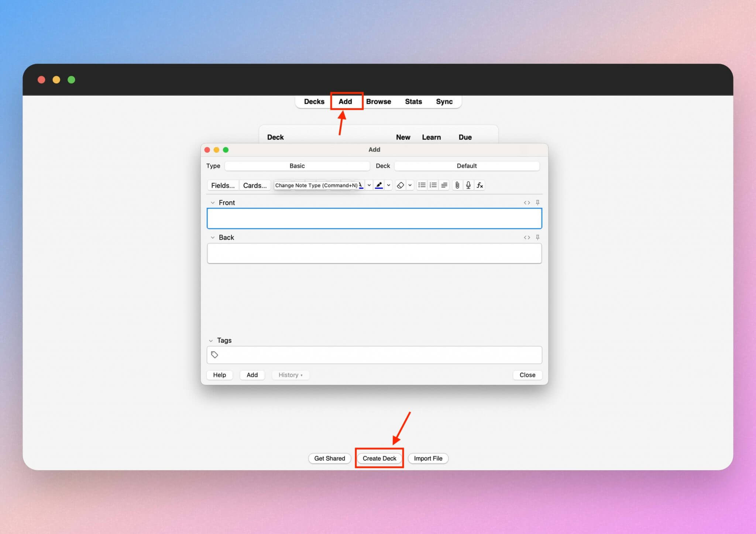Open the Stats tab
756x534 pixels.
pos(413,102)
